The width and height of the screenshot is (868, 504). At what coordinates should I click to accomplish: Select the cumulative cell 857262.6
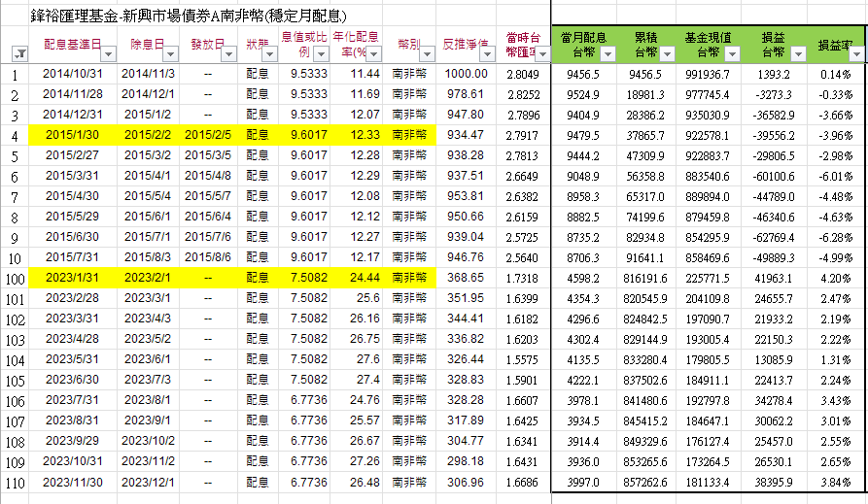point(645,483)
